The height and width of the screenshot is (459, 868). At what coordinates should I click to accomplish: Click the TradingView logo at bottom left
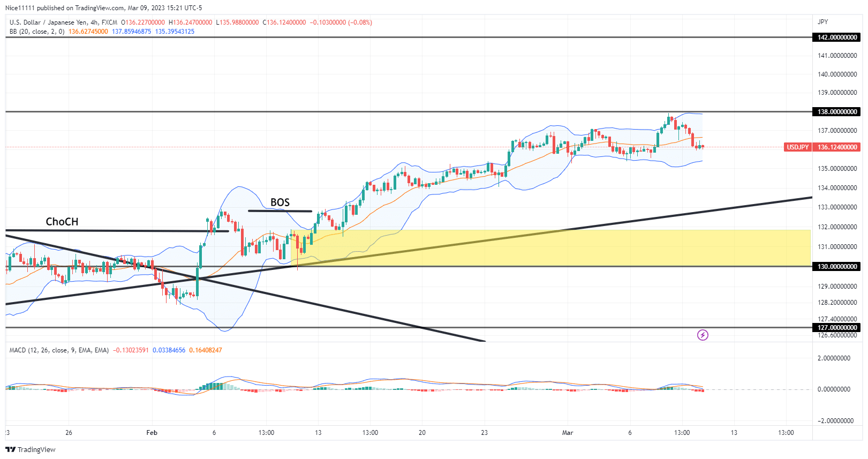[31, 449]
